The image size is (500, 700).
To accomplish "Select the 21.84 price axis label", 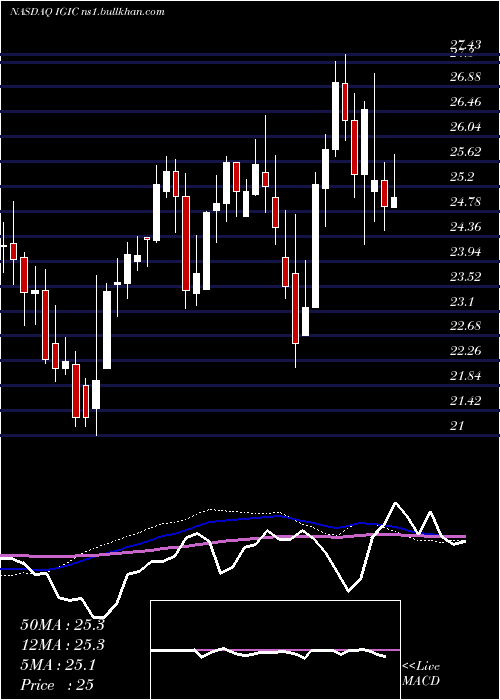I will (x=466, y=375).
